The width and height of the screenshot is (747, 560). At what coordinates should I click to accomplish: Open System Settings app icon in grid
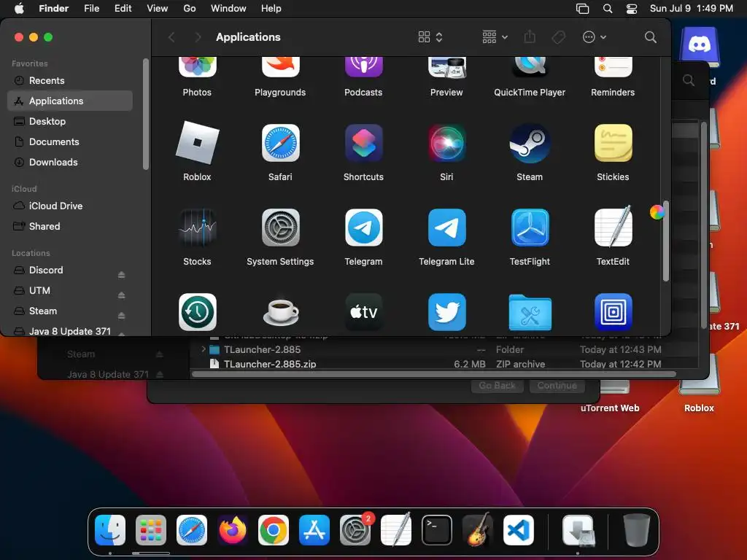click(281, 227)
